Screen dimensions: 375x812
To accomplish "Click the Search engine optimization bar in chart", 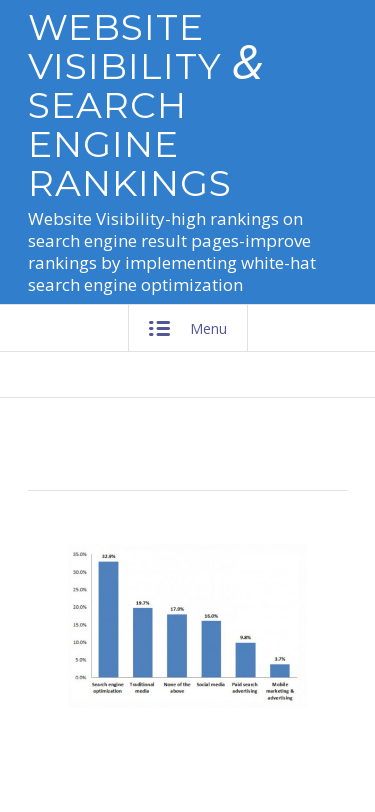I will [x=108, y=619].
